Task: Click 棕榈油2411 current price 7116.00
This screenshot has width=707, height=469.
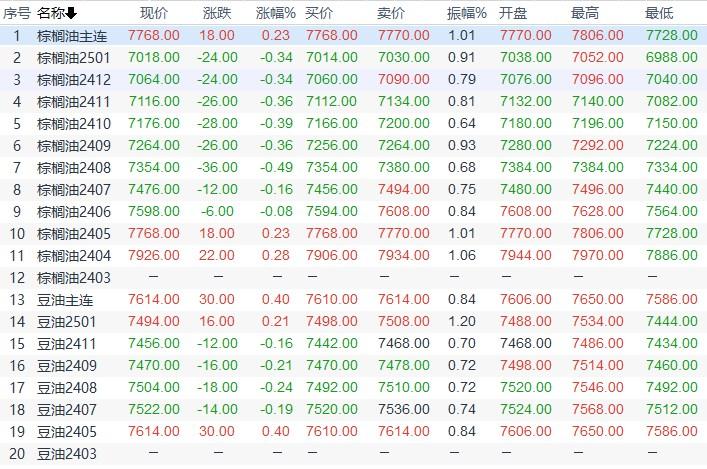Action: click(154, 101)
